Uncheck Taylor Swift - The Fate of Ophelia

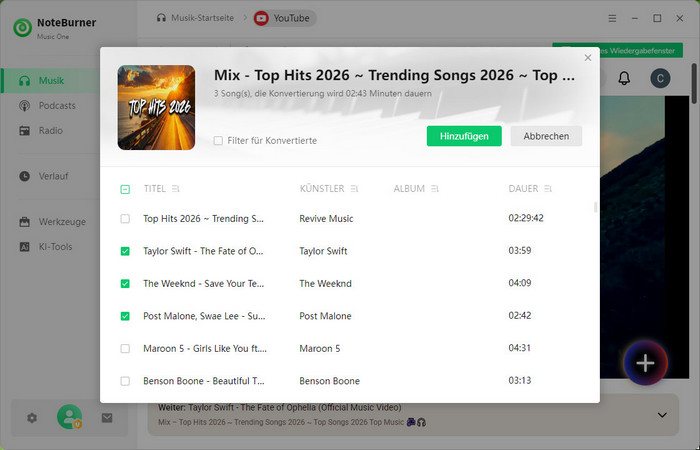(x=125, y=251)
